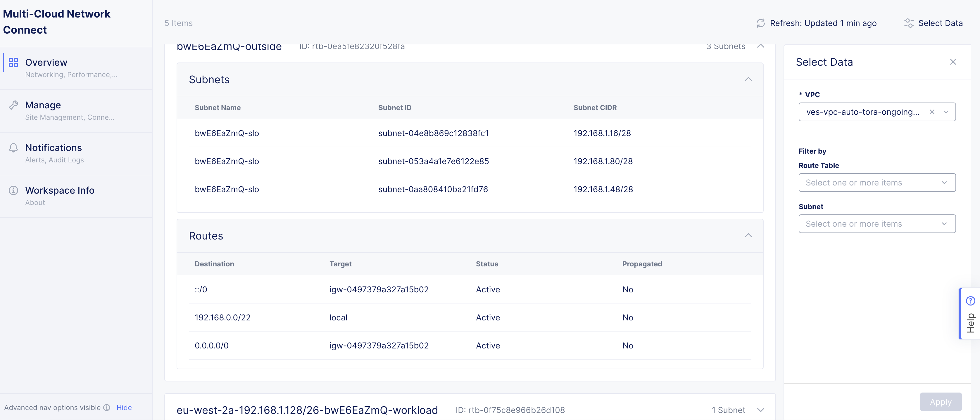Image resolution: width=980 pixels, height=420 pixels.
Task: Click the Notifications bell icon
Action: 13,147
